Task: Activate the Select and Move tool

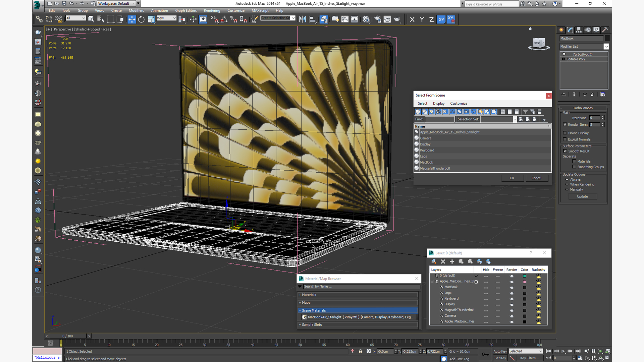Action: pyautogui.click(x=131, y=19)
